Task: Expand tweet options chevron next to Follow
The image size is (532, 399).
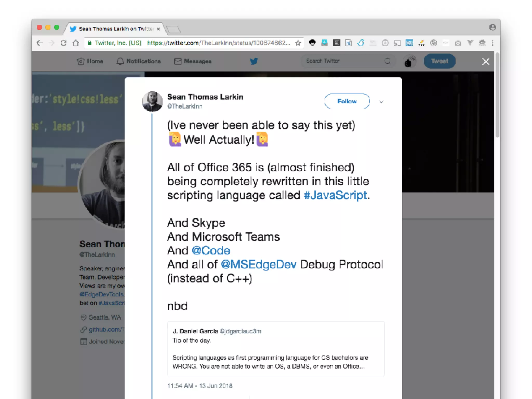Action: (381, 102)
